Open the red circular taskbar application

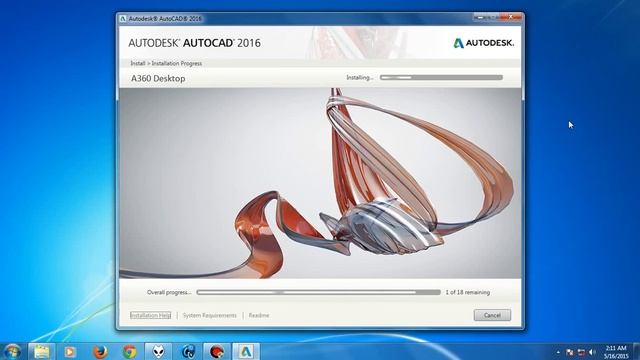(217, 351)
